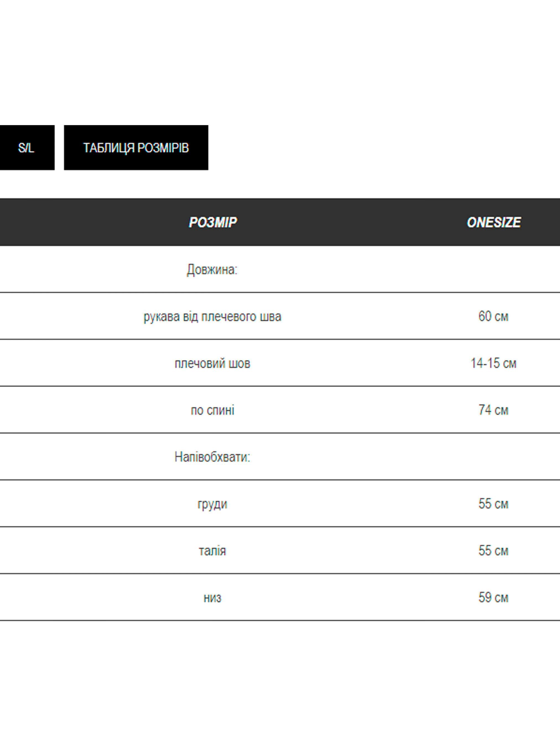Click the 14-15 см shoulder seam value
This screenshot has width=560, height=747.
(x=493, y=363)
